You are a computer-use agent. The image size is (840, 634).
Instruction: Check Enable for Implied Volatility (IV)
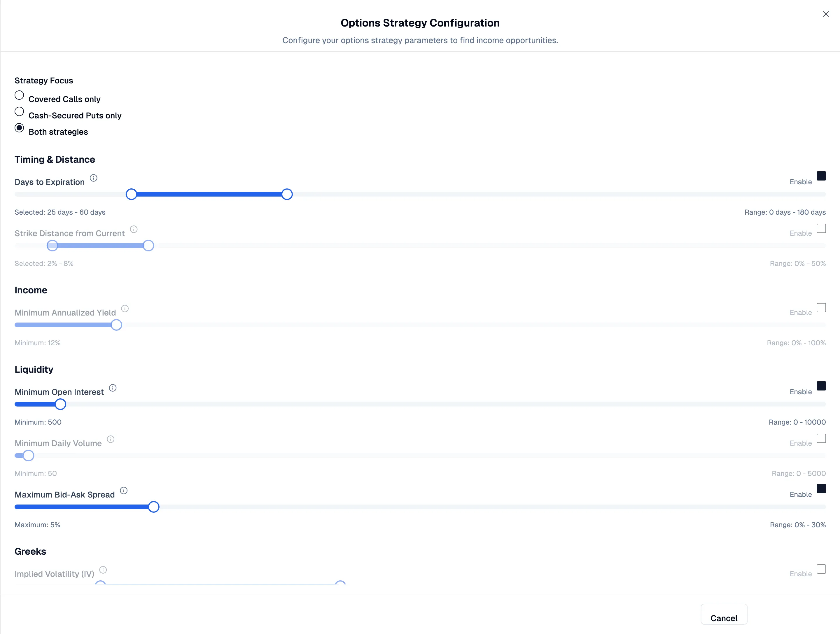pyautogui.click(x=821, y=569)
